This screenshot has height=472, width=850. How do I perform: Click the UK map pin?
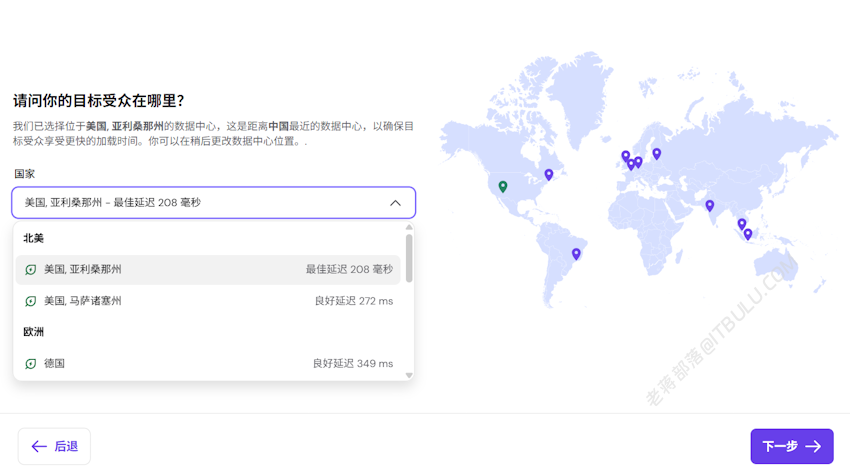point(626,156)
